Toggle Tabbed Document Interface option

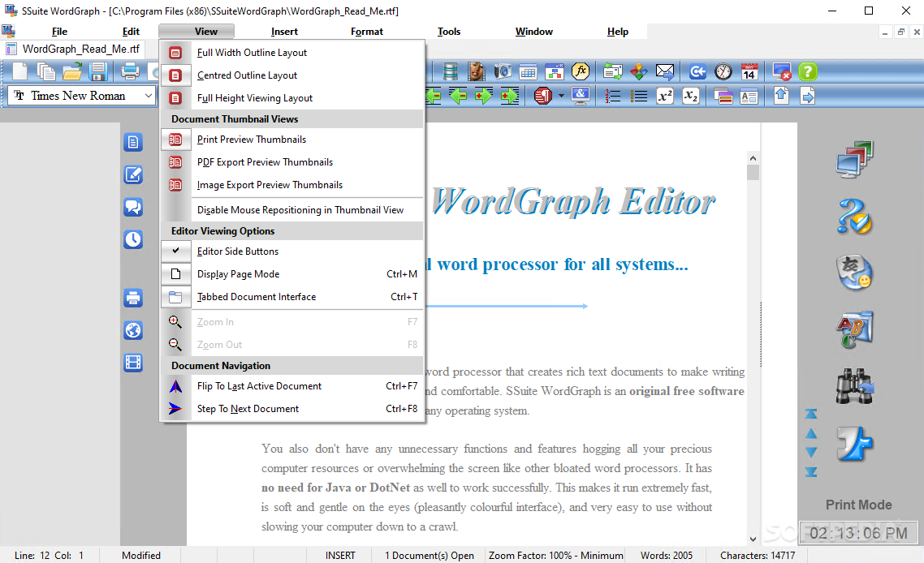pos(292,297)
